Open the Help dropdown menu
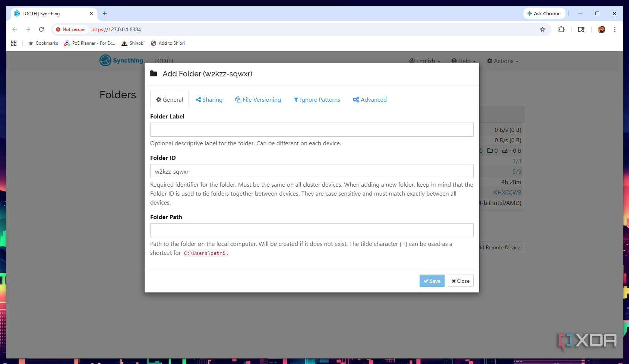The height and width of the screenshot is (364, 629). click(464, 61)
